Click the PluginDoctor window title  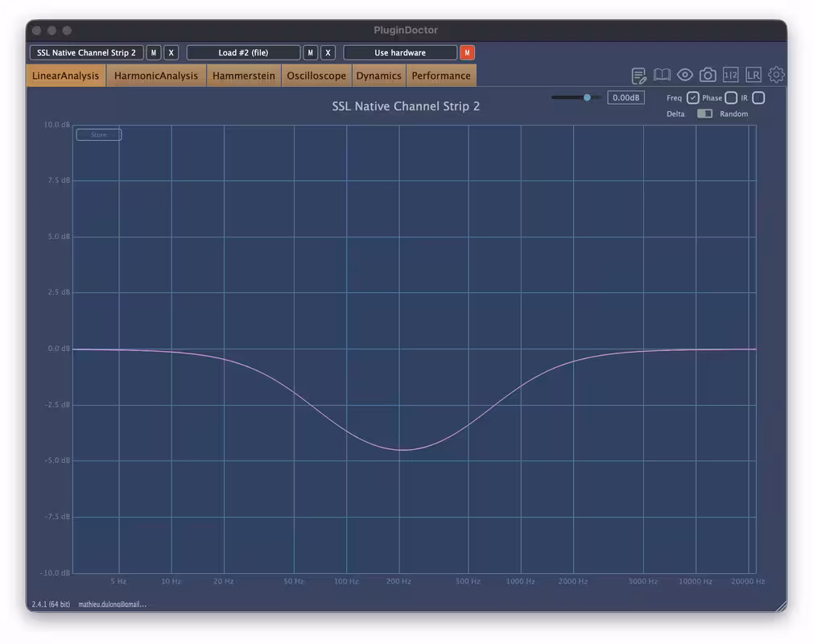click(406, 30)
